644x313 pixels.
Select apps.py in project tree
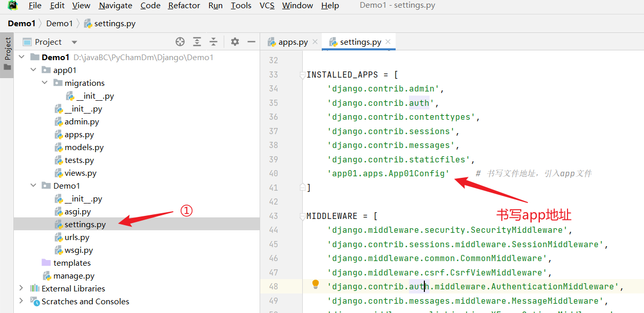[74, 134]
